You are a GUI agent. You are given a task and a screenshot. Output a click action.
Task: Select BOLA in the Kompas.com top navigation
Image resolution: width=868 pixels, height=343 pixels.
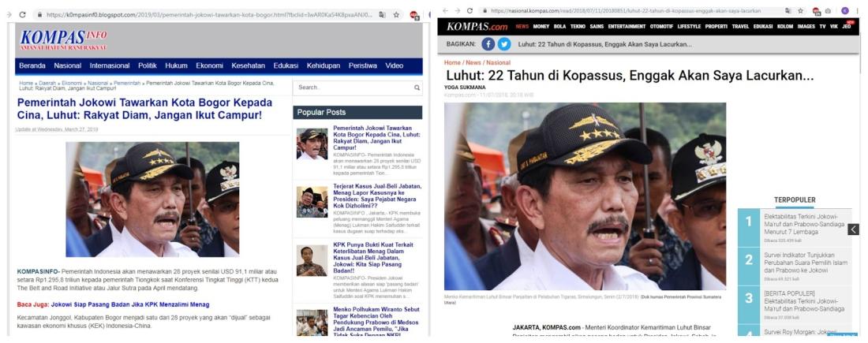coord(559,27)
